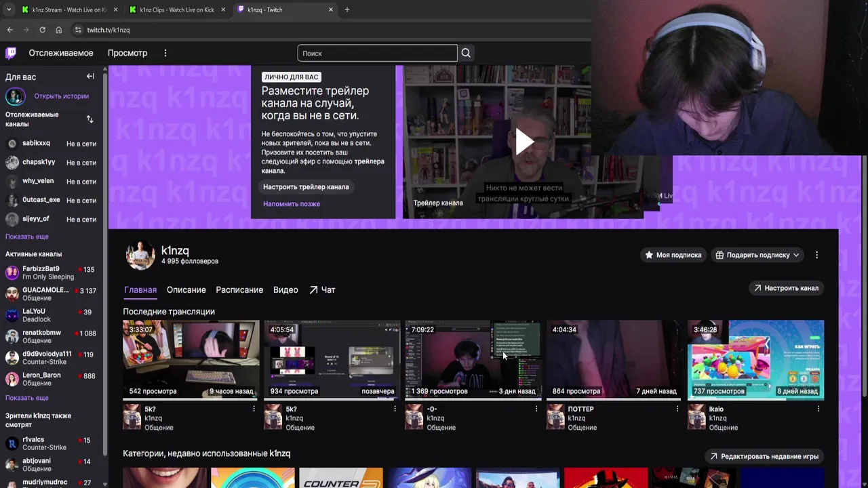Expand active channels 'Показать еще'
868x488 pixels.
(x=27, y=398)
